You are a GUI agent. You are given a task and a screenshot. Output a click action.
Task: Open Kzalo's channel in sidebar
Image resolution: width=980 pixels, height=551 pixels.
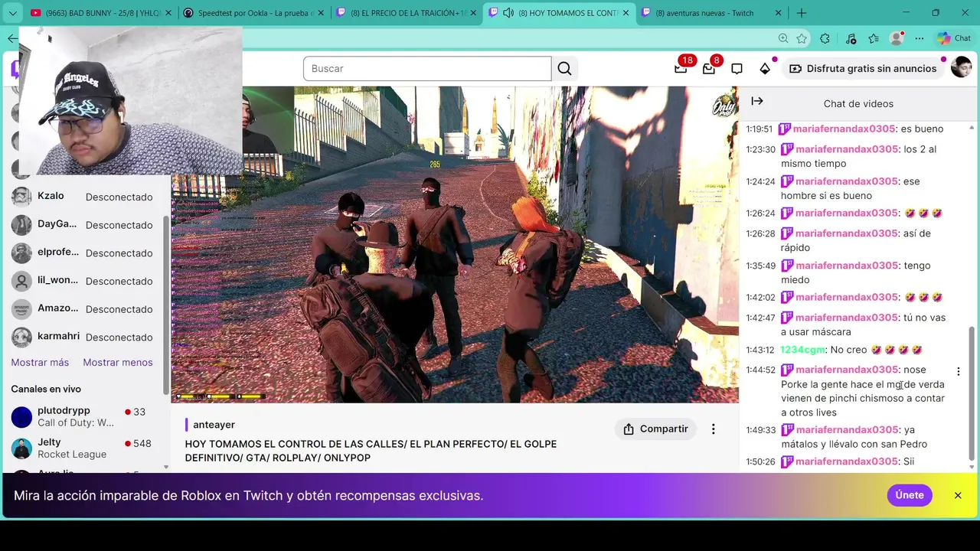coord(84,197)
